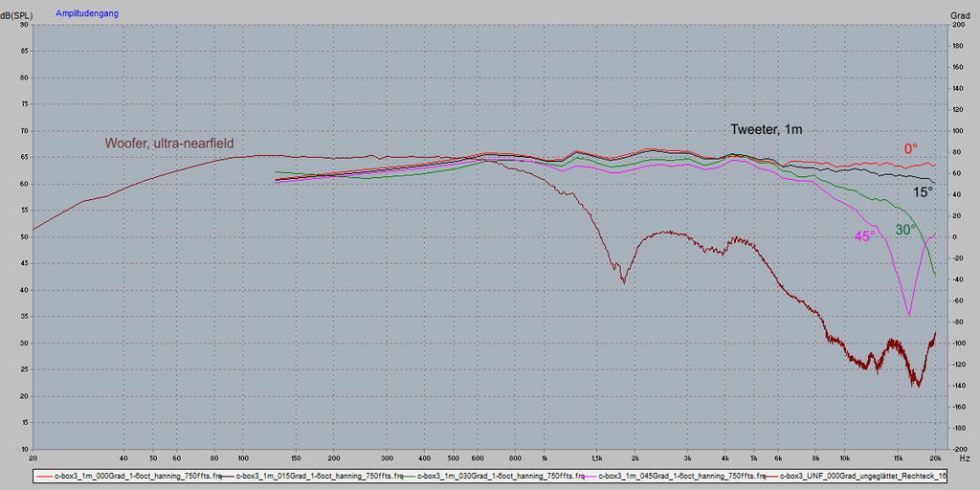The width and height of the screenshot is (980, 490).
Task: Select the c-box3_1m_015Grad legend entry
Action: pos(321,476)
